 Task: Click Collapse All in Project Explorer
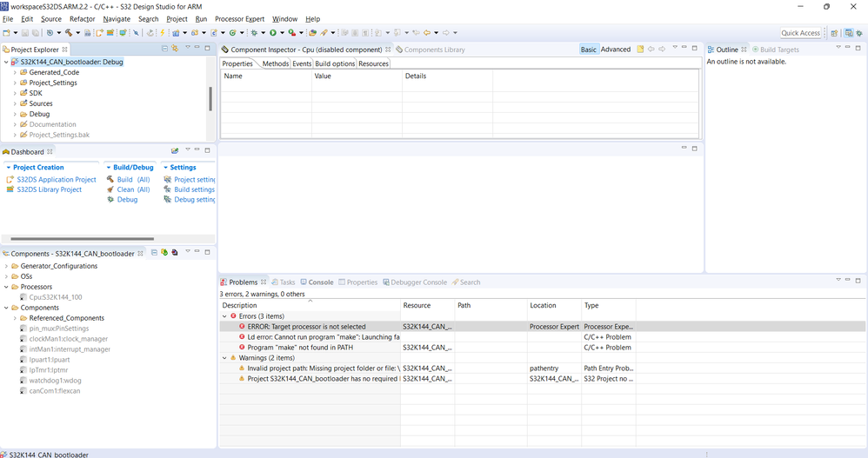tap(164, 49)
